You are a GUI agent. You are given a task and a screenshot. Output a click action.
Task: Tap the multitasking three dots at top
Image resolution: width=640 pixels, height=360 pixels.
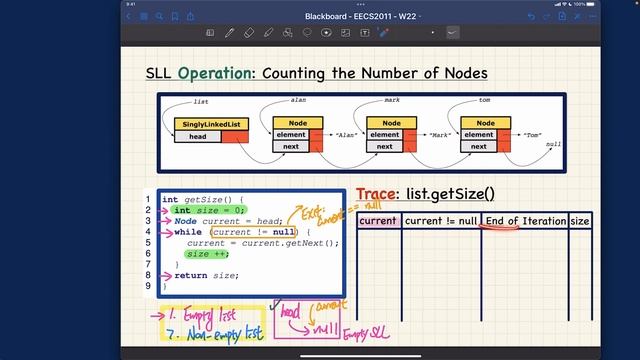(360, 4)
